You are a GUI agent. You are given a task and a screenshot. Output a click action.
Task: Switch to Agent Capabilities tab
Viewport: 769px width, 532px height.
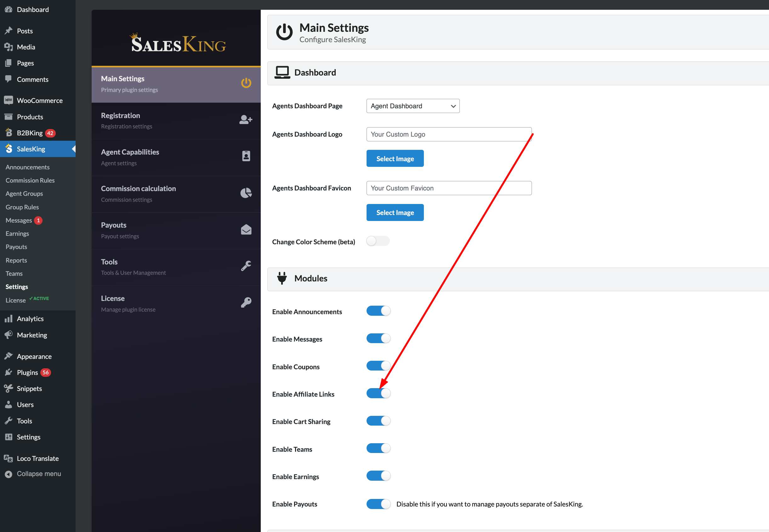click(176, 157)
